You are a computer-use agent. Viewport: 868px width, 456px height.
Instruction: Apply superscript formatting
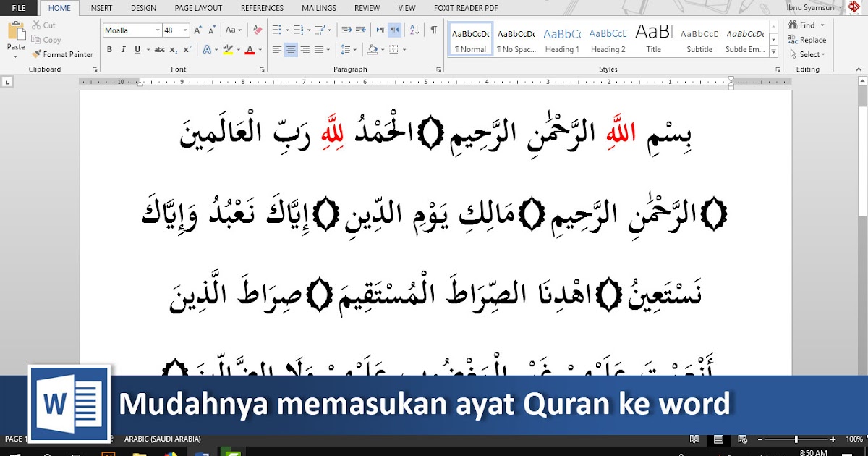(x=187, y=50)
